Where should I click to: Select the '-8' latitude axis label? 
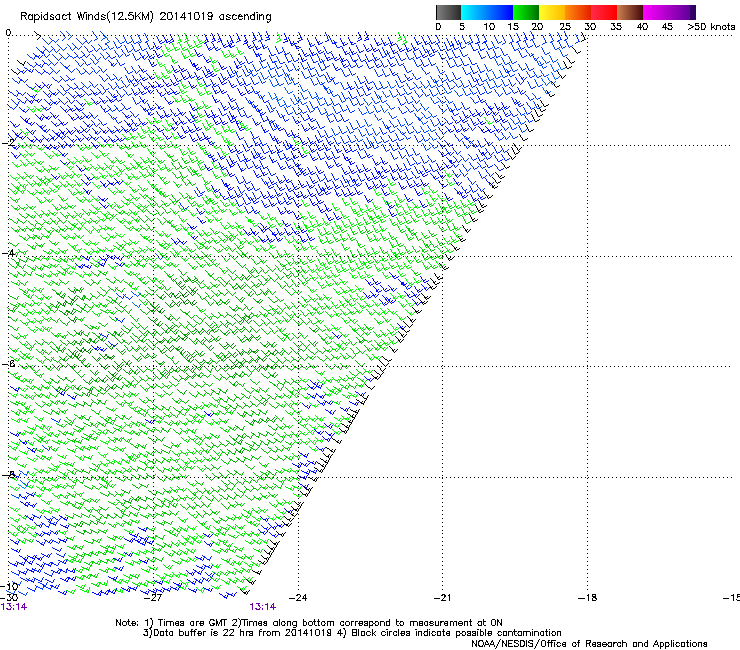[x=8, y=474]
